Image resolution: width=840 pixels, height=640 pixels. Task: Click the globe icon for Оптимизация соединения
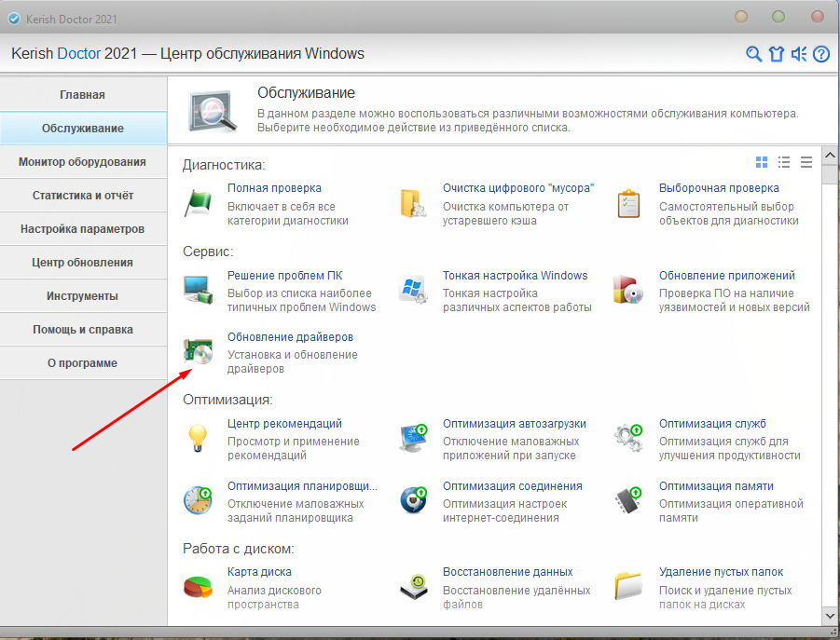(413, 500)
